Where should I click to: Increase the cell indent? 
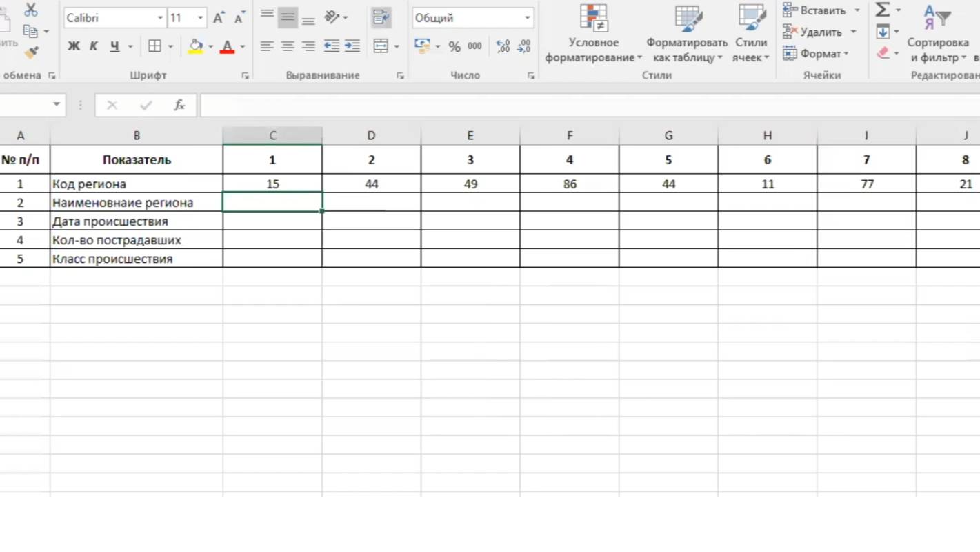[352, 46]
